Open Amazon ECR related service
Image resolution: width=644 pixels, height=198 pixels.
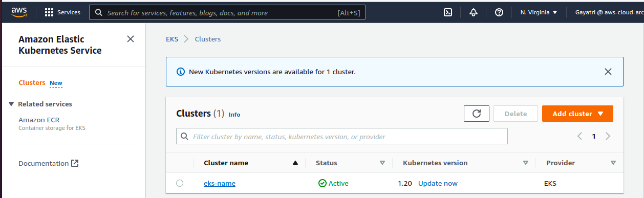[x=39, y=120]
